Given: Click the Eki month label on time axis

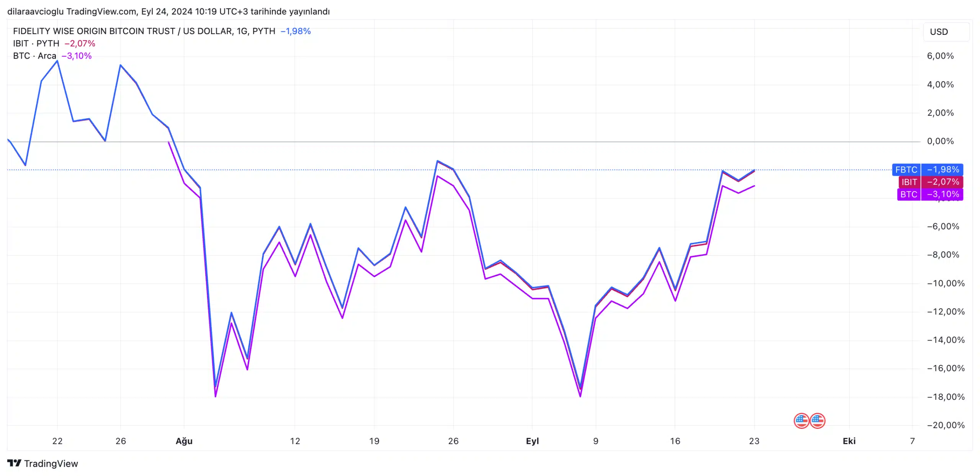Looking at the screenshot, I should point(849,441).
